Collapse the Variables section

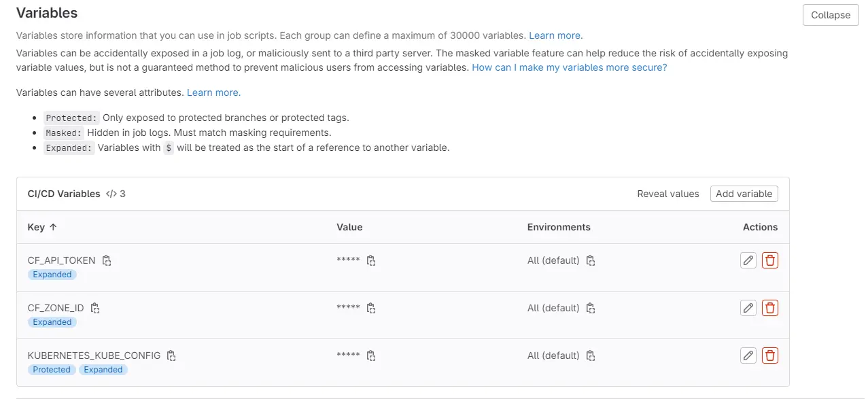830,15
